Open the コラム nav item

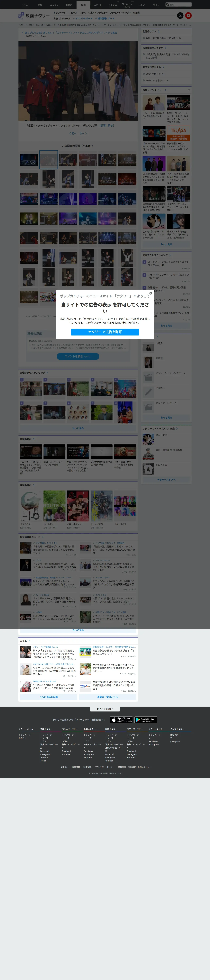pos(83,13)
